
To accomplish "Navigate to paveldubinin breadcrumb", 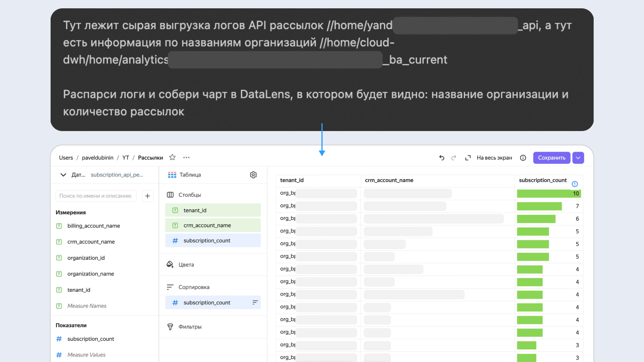I will point(97,158).
